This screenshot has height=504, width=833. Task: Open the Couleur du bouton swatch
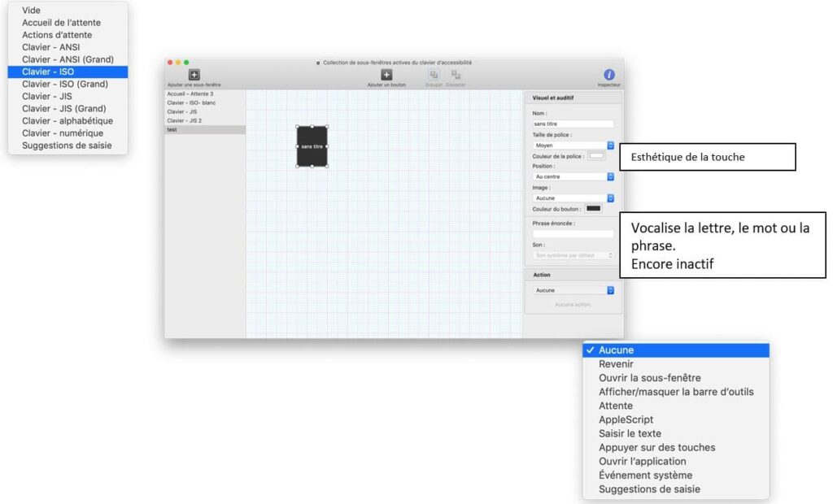tap(593, 209)
